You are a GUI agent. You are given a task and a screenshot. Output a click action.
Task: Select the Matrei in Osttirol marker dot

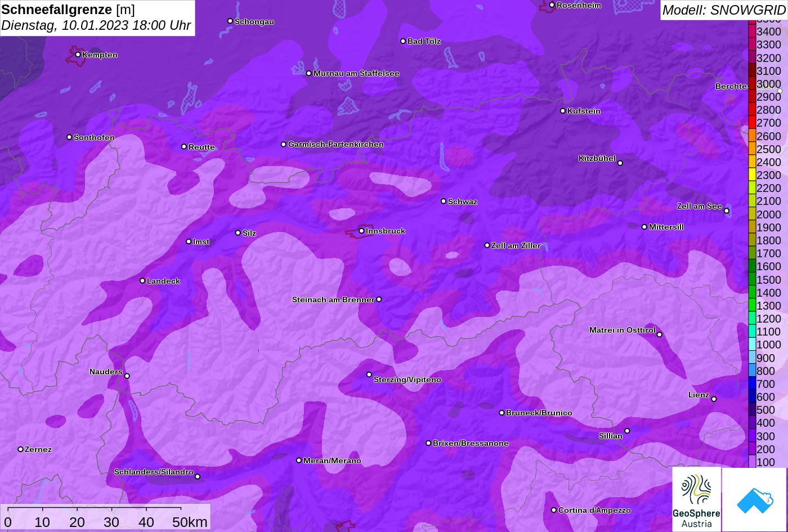(660, 334)
